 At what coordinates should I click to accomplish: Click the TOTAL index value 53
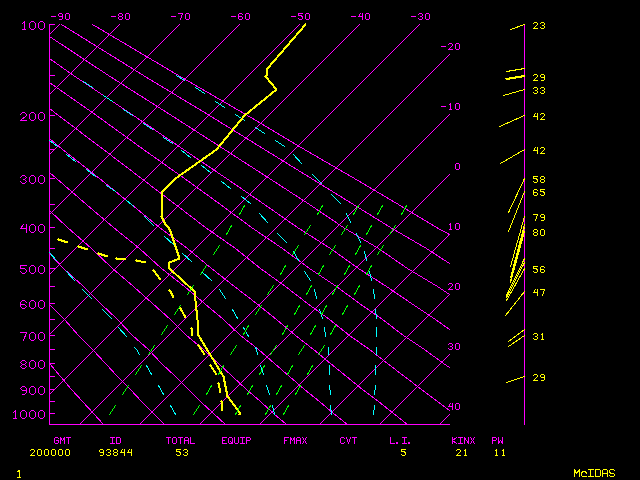tap(182, 453)
